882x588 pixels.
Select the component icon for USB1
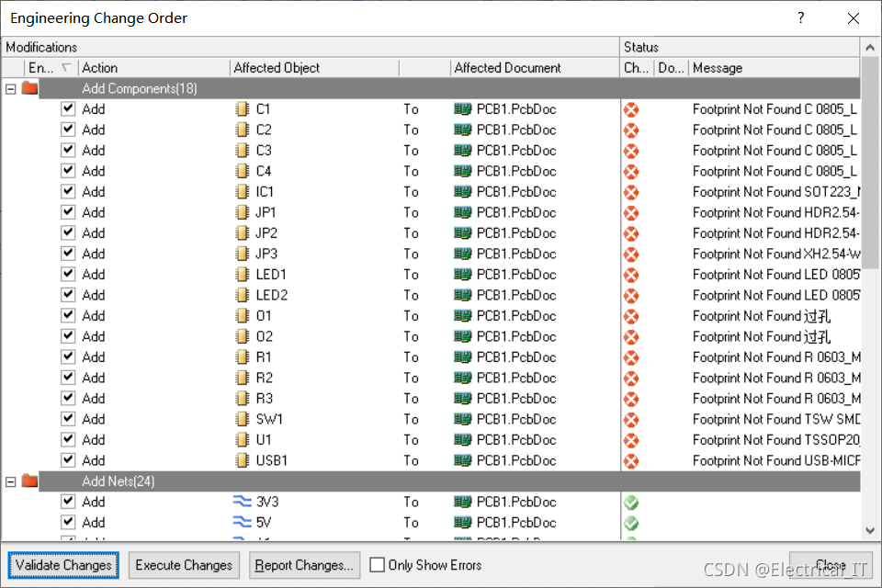coord(242,460)
